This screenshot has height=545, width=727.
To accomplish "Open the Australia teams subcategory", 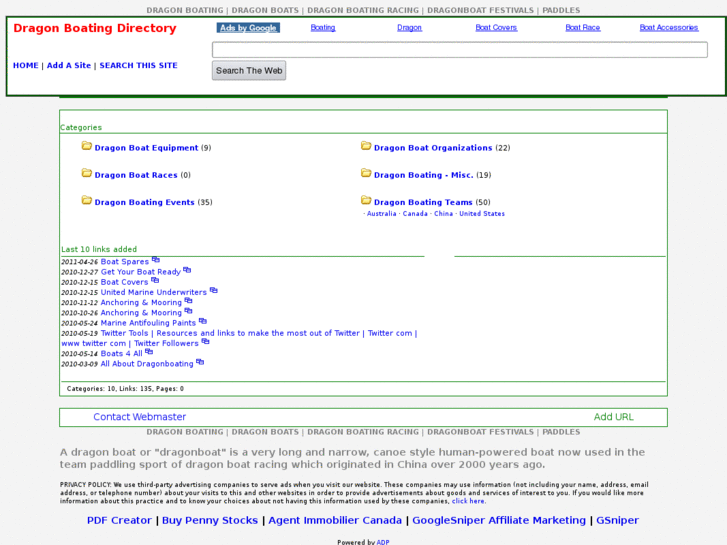I will click(382, 214).
